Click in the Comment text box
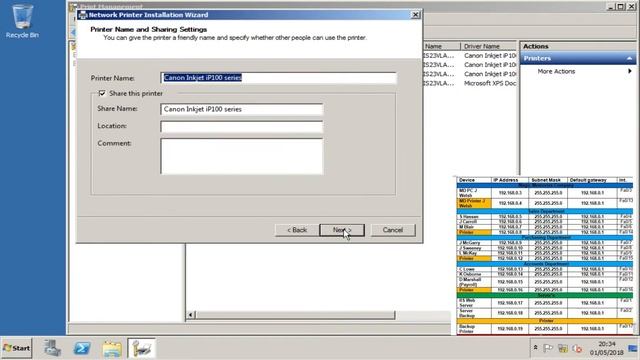 (x=242, y=156)
